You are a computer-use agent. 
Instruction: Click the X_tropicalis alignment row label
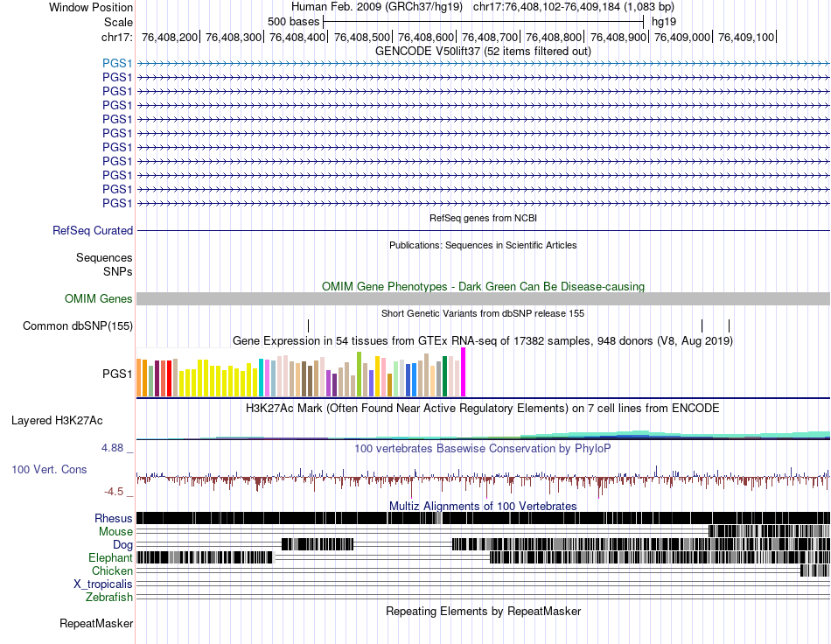[x=103, y=584]
